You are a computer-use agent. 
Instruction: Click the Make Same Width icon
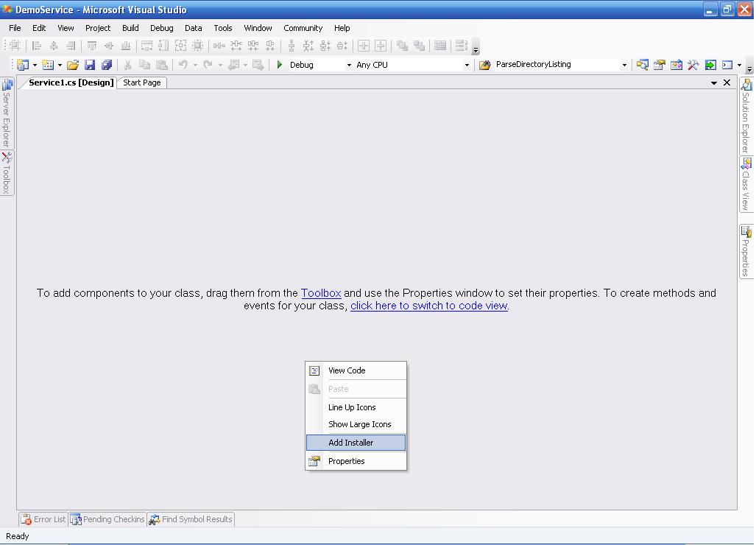point(146,46)
